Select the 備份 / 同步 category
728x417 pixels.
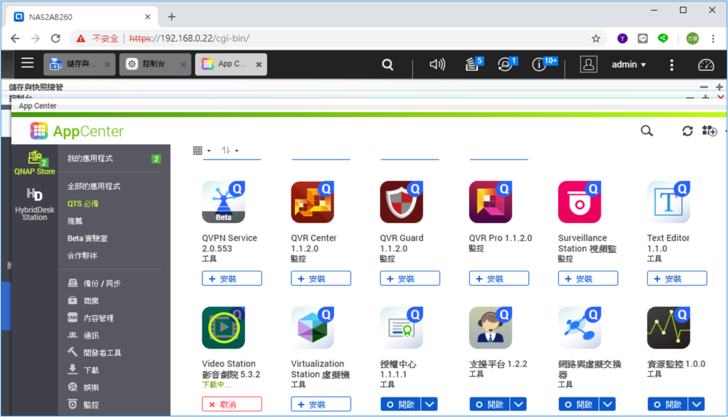point(95,283)
